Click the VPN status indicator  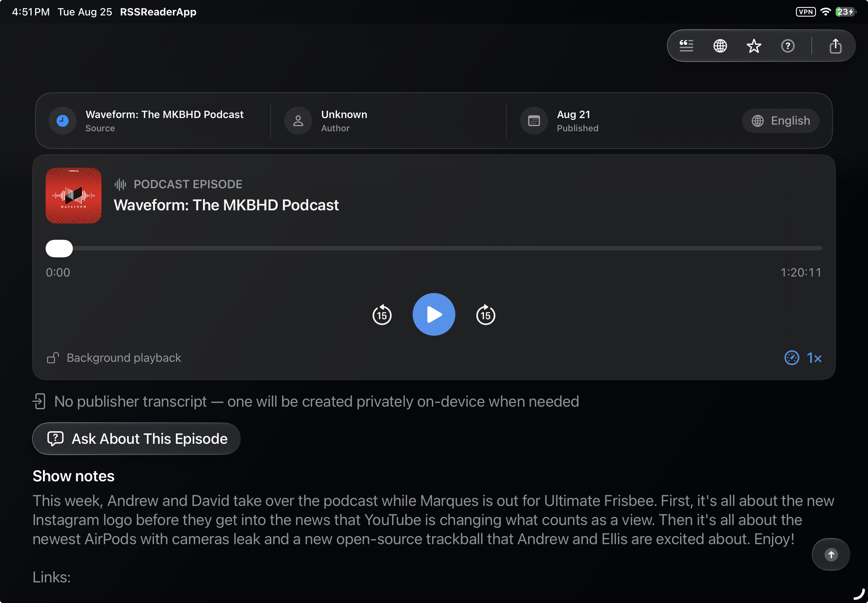(805, 12)
